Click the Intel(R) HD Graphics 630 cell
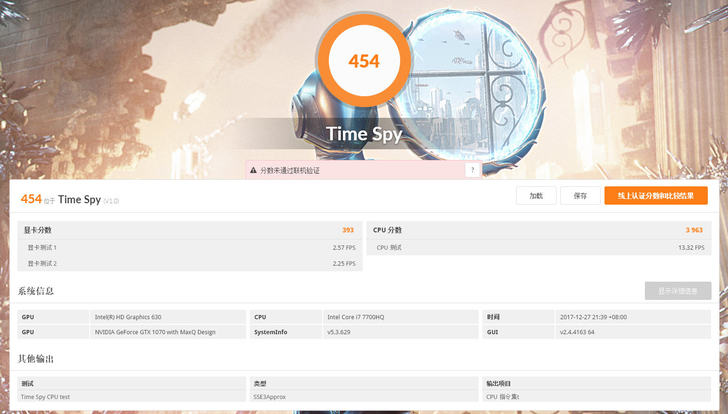728x414 pixels. pyautogui.click(x=168, y=317)
